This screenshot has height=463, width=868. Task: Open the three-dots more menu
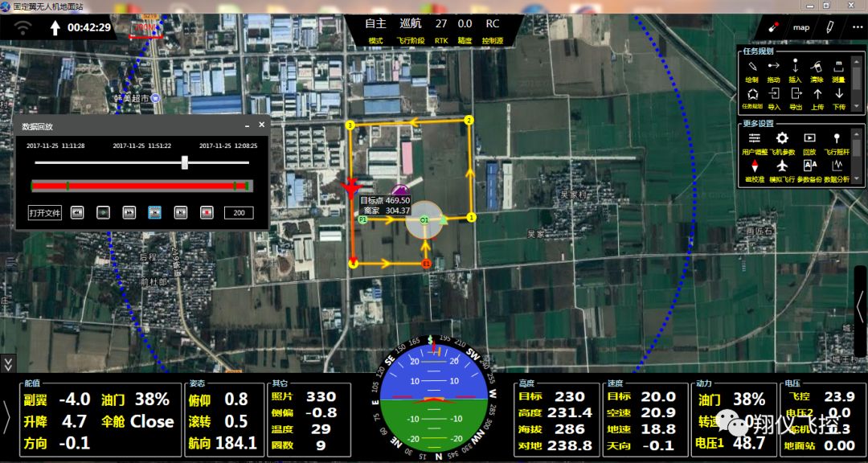click(x=855, y=27)
